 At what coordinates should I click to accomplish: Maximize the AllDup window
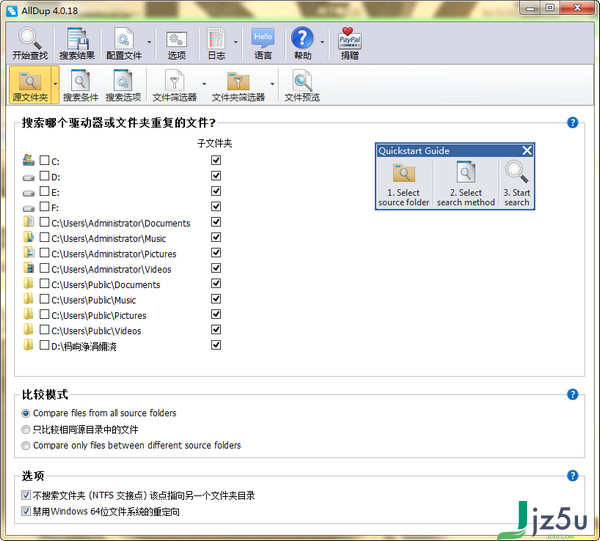pos(550,8)
